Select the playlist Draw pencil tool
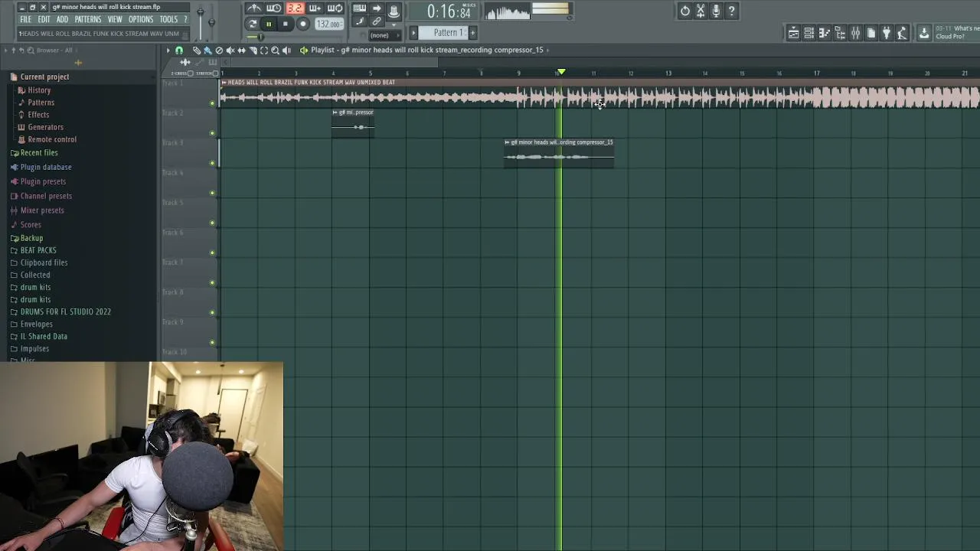This screenshot has width=980, height=551. pyautogui.click(x=197, y=50)
